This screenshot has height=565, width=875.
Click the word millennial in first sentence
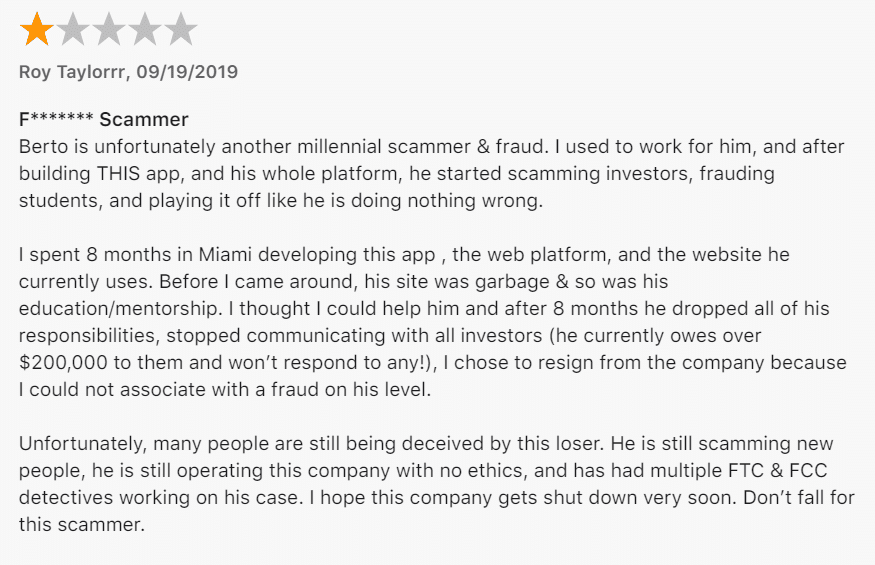tap(339, 146)
